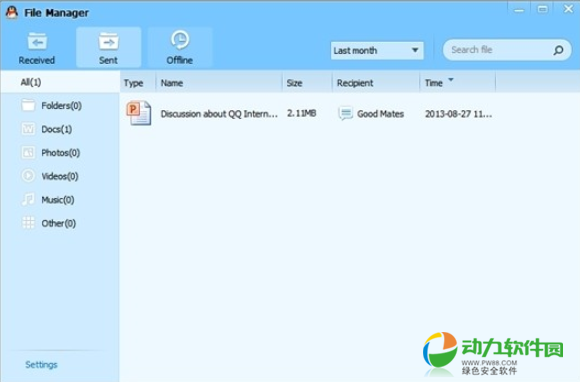Screen dimensions: 580x382
Task: Click the magnifier search icon
Action: click(x=558, y=50)
